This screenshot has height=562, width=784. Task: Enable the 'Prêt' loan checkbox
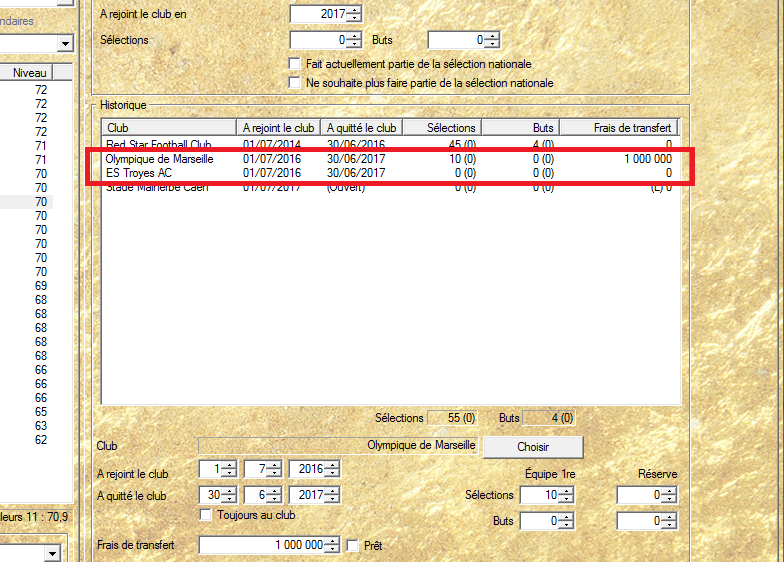point(352,546)
